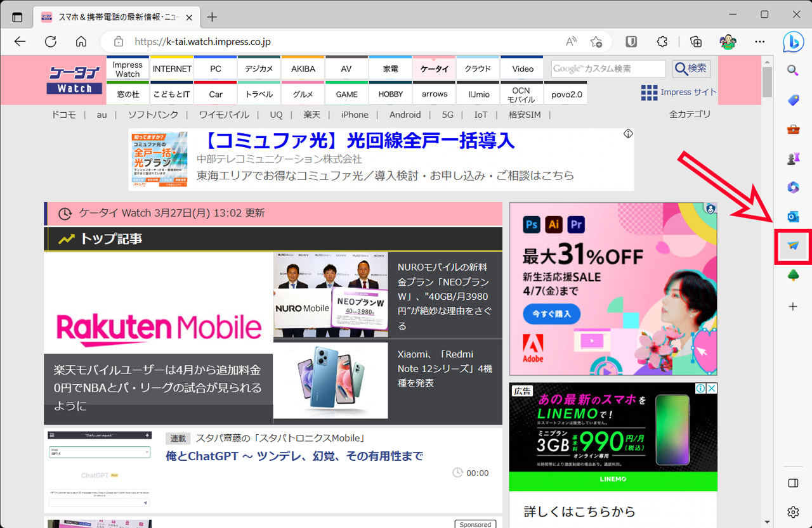812x528 pixels.
Task: Add this page to favorites
Action: [596, 41]
